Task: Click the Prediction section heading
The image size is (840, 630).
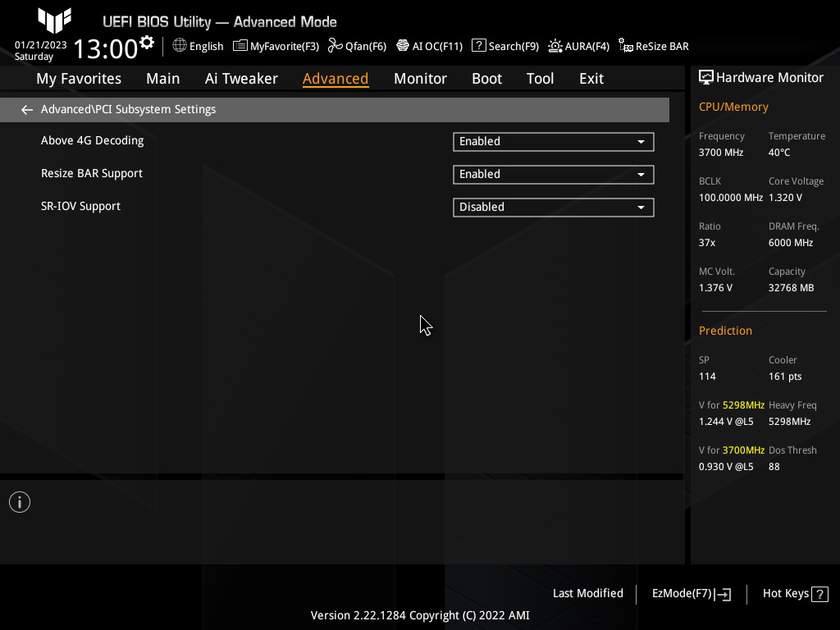Action: pyautogui.click(x=725, y=331)
